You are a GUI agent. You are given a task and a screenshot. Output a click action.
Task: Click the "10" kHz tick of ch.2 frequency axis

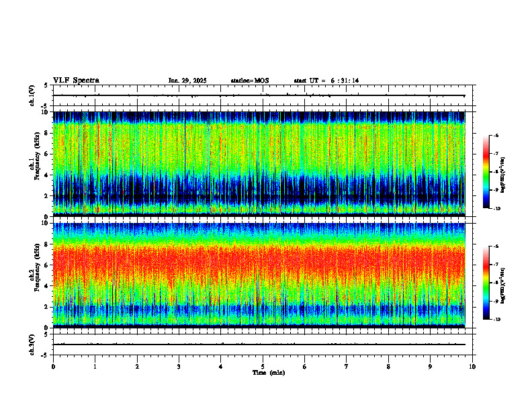coord(46,223)
